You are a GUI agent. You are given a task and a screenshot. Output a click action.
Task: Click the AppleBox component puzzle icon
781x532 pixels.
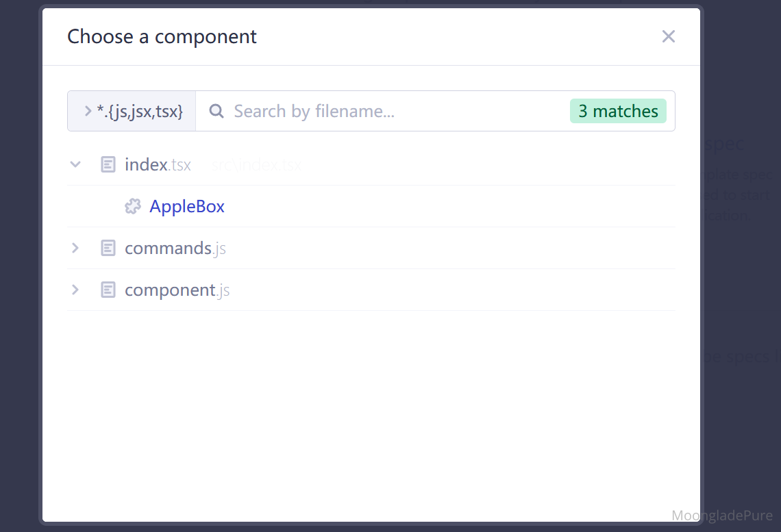133,206
